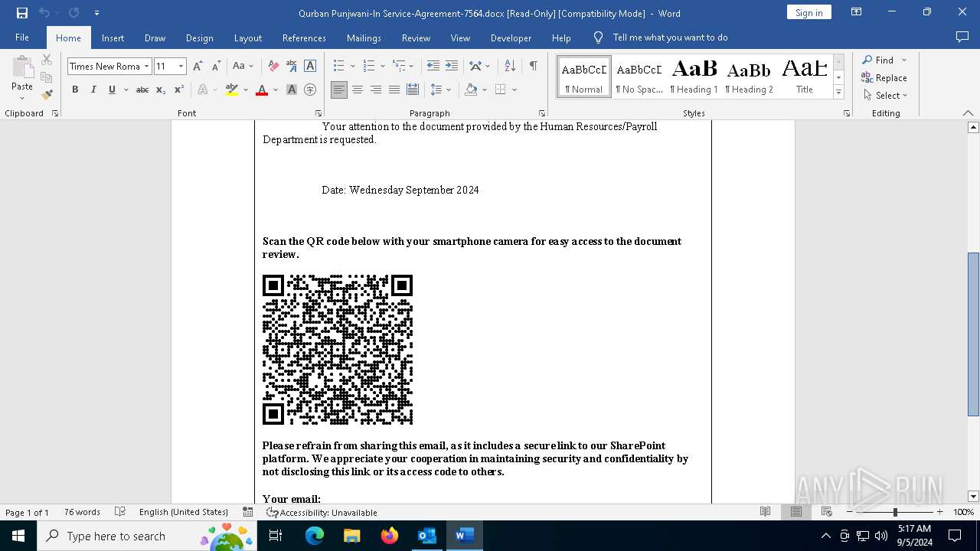Toggle Show/Hide paragraph marks

point(533,67)
